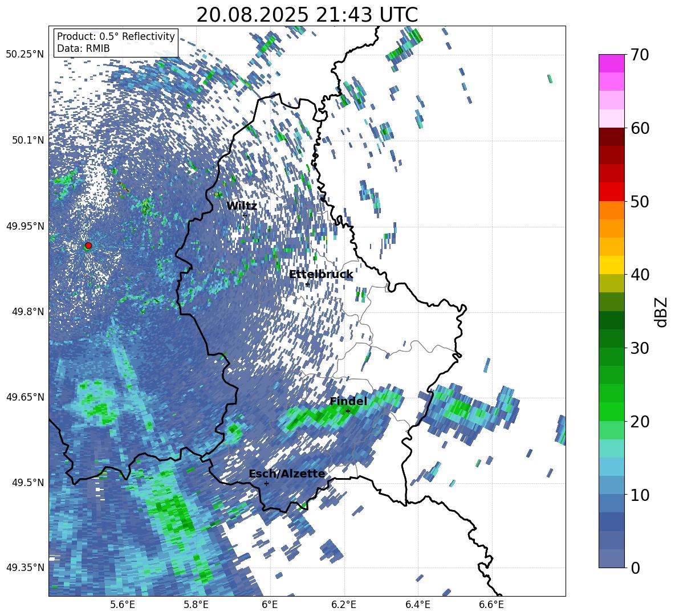Click the Product: 0.5° Reflectivity text
The image size is (675, 616).
tap(116, 36)
